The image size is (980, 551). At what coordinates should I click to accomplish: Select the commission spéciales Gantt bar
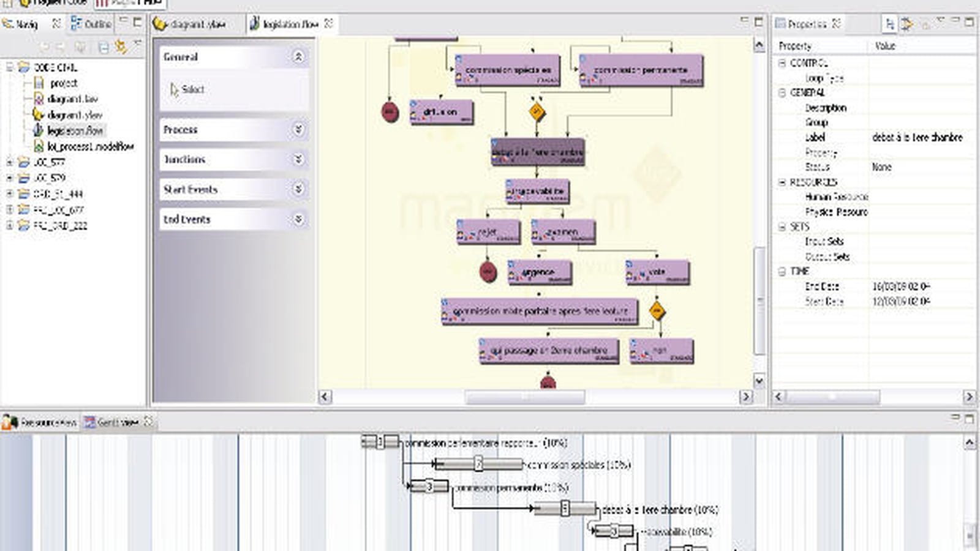point(478,464)
